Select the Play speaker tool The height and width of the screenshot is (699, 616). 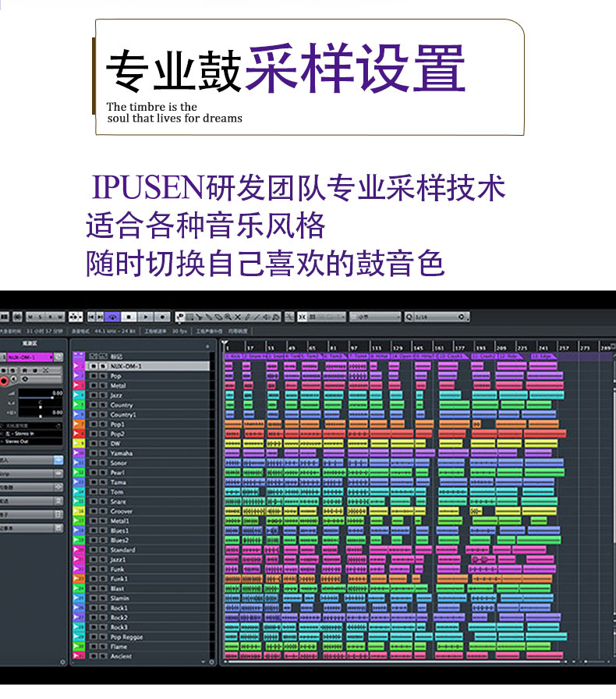[x=267, y=317]
